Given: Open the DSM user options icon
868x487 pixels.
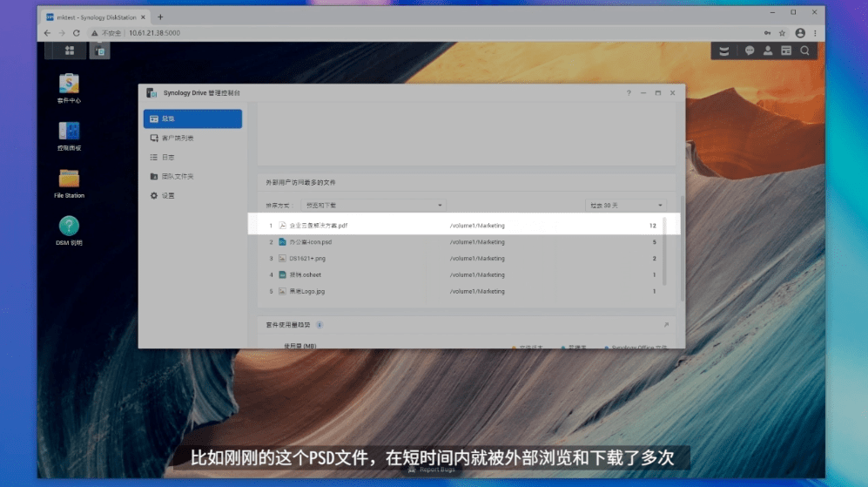Looking at the screenshot, I should (768, 51).
